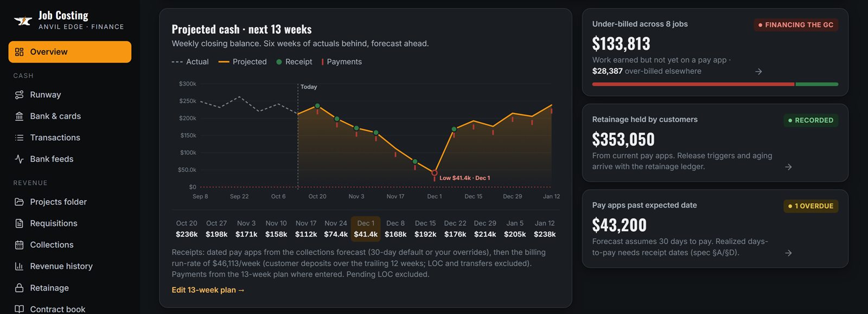Screen dimensions: 868x314
Task: Select the Oct 27 $198k week
Action: pos(216,229)
